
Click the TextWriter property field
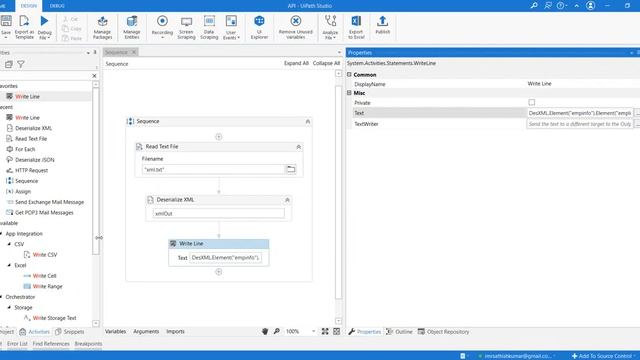coord(580,124)
